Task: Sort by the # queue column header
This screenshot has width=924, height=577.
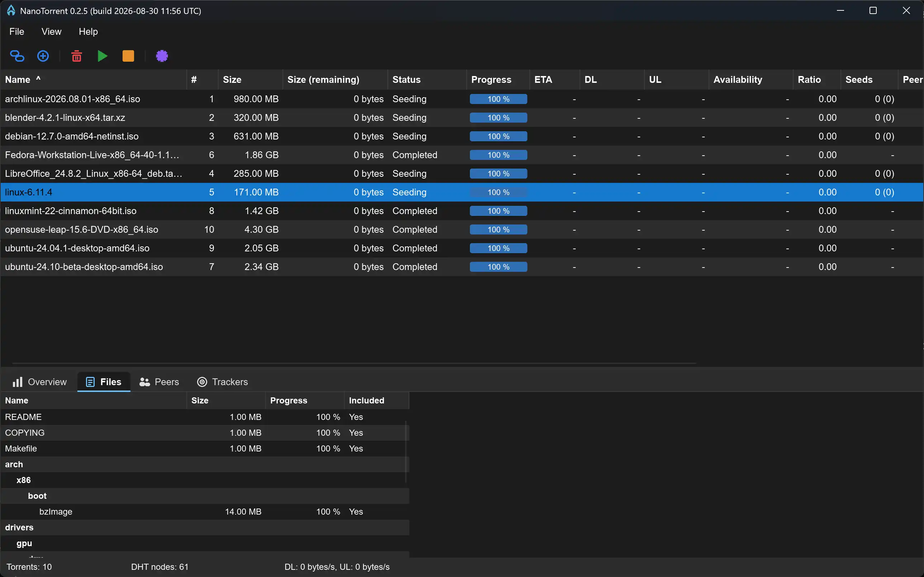Action: tap(203, 79)
